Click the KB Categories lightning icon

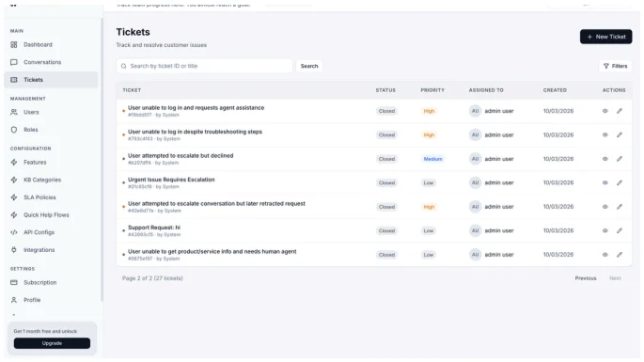14,180
